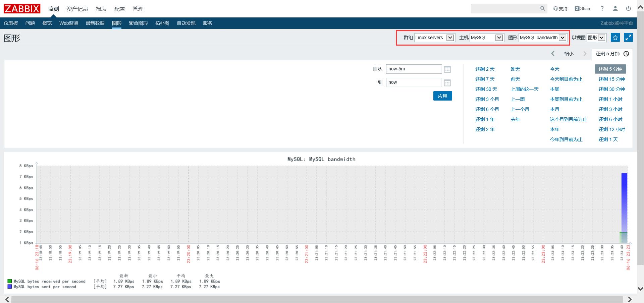Open the Monitoring (监测) menu
This screenshot has width=644, height=303.
pos(53,9)
